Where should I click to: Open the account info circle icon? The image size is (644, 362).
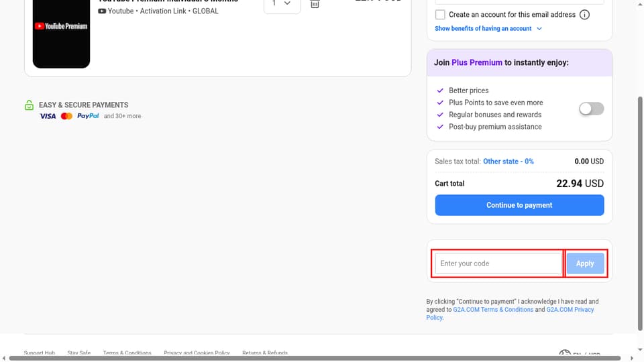pyautogui.click(x=584, y=15)
